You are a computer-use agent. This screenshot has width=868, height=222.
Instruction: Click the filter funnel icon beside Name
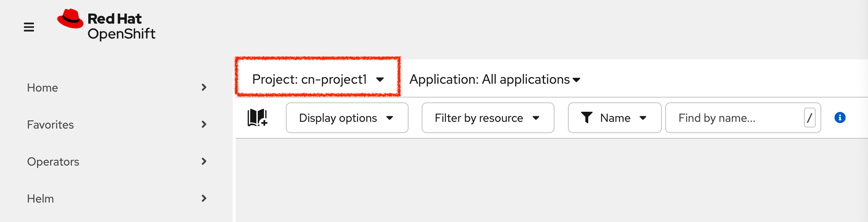click(x=587, y=118)
